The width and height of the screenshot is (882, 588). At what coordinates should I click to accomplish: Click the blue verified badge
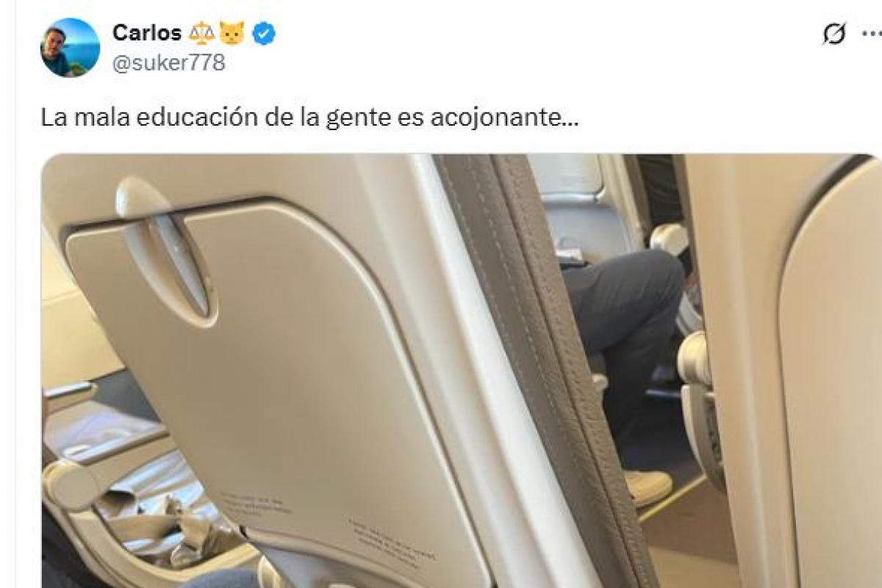[x=264, y=33]
